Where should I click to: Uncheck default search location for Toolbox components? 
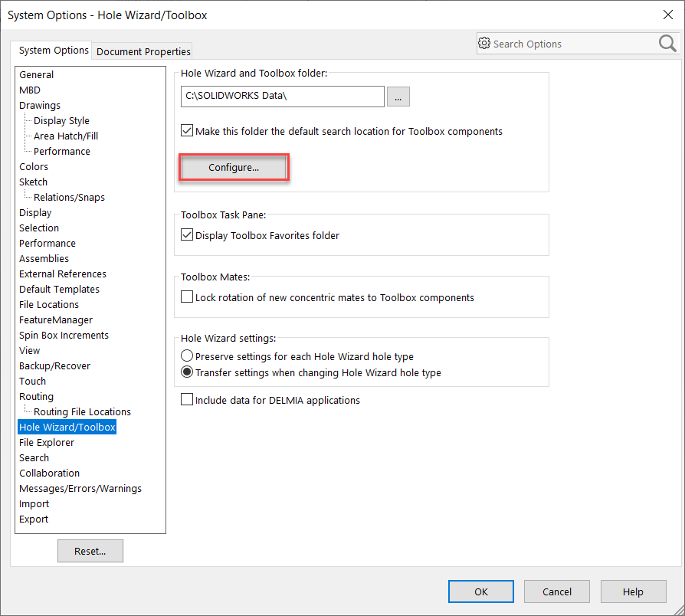point(187,131)
